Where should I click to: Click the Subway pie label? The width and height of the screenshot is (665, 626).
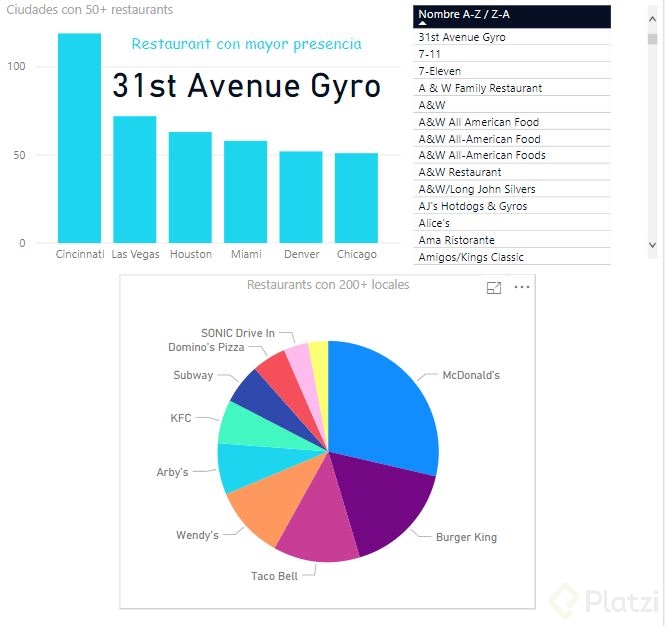click(x=193, y=375)
